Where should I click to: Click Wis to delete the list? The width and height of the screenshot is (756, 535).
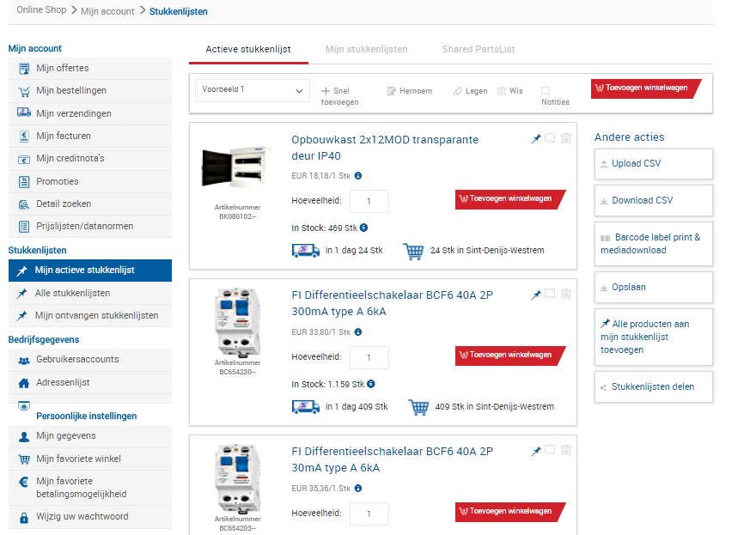(510, 91)
